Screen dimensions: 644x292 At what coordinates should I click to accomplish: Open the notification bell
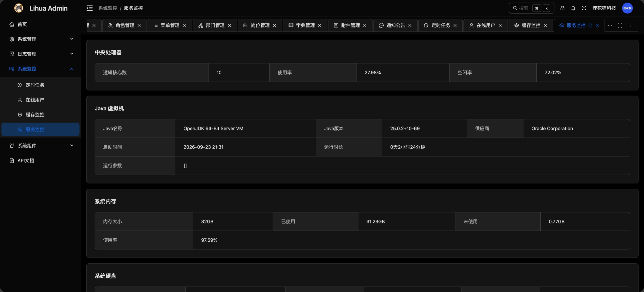point(573,8)
